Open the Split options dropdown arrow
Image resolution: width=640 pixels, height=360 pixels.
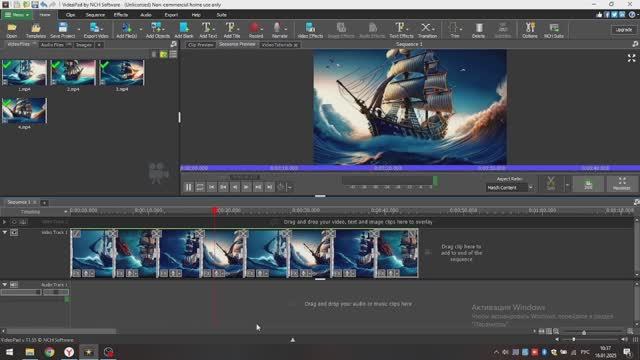point(567,185)
